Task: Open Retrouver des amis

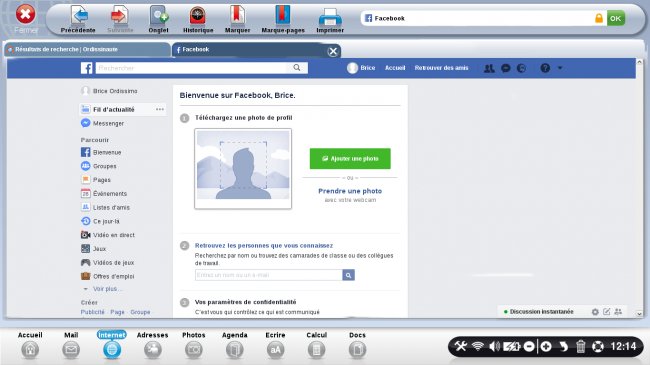Action: coord(441,68)
